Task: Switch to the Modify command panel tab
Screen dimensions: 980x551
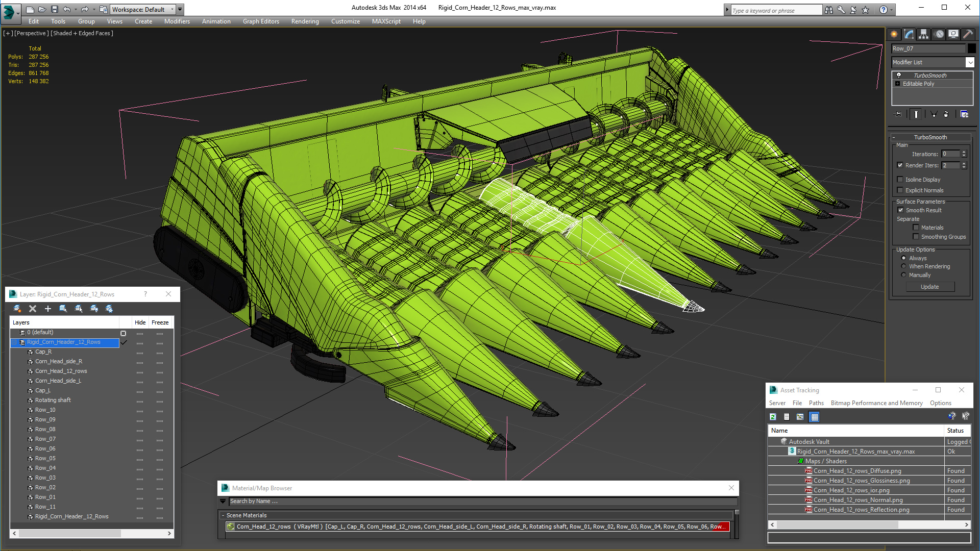Action: point(909,34)
